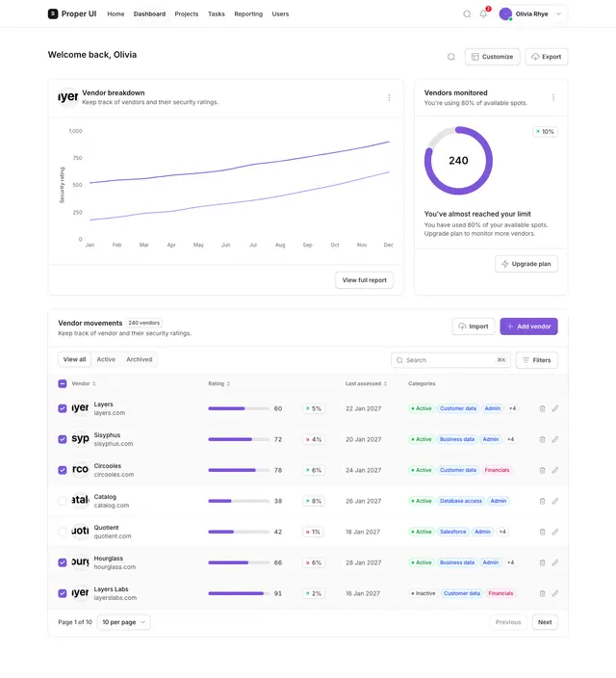The height and width of the screenshot is (678, 616).
Task: Expand the Olivia Rhye account menu chevron
Action: pos(558,13)
